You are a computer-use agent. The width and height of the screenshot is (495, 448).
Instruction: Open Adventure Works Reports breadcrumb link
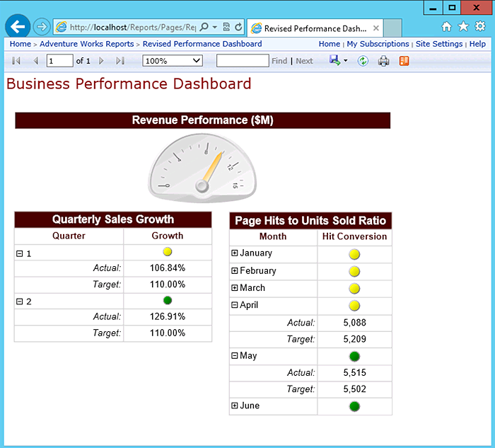pyautogui.click(x=87, y=44)
